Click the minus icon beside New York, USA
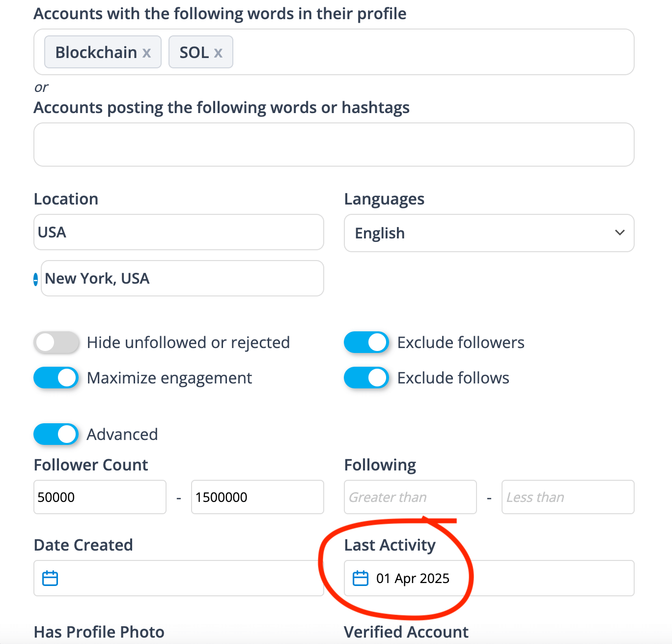672x644 pixels. coord(35,279)
